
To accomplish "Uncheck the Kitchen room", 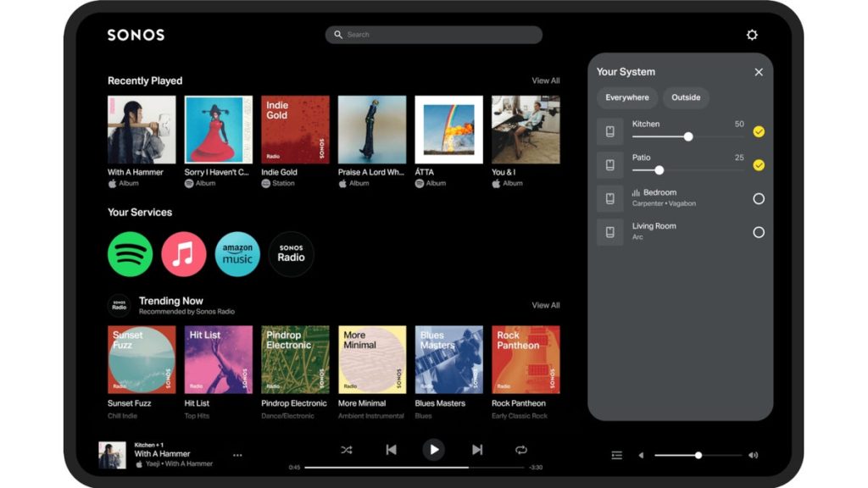I will [x=759, y=131].
